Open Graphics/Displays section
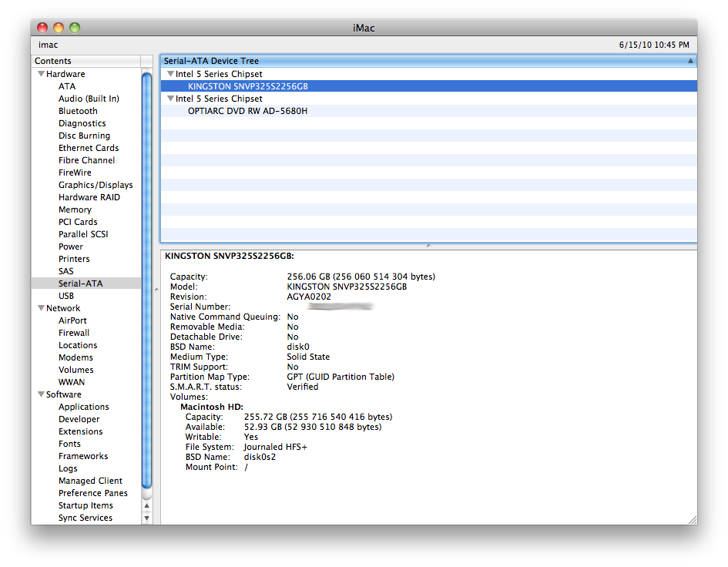728x567 pixels. click(96, 185)
